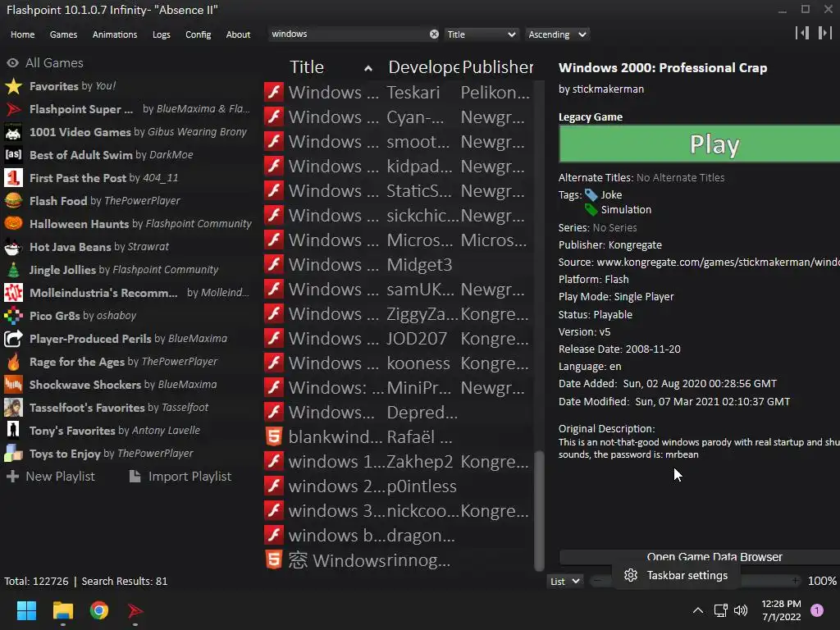This screenshot has height=630, width=840.
Task: Click the windows search input field
Action: pyautogui.click(x=348, y=34)
